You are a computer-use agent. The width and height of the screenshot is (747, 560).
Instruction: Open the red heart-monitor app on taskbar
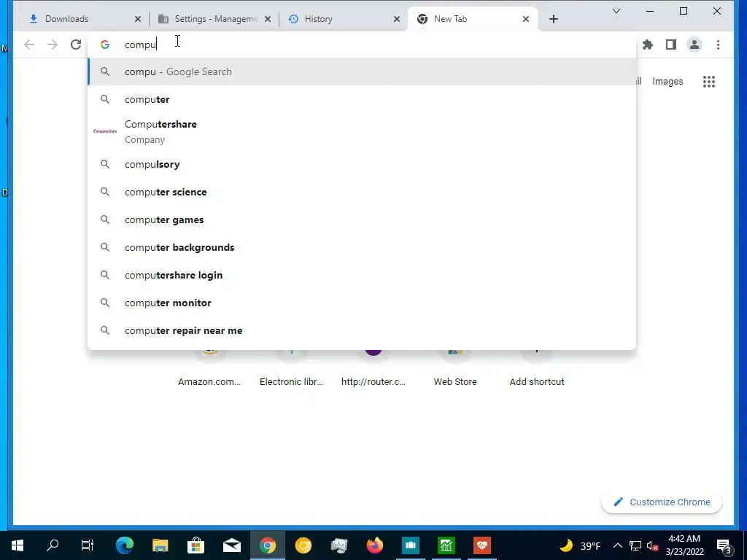(482, 545)
